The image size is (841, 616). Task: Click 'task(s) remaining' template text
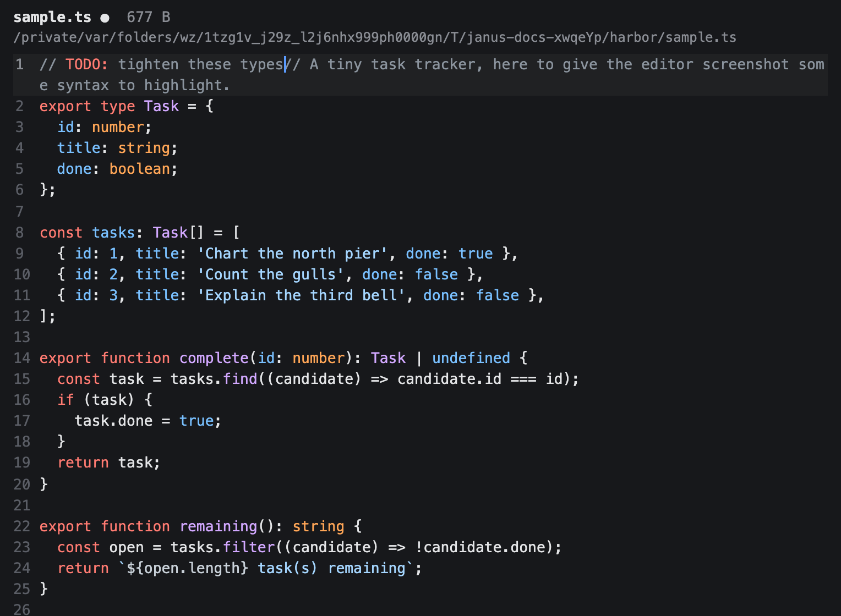point(332,568)
